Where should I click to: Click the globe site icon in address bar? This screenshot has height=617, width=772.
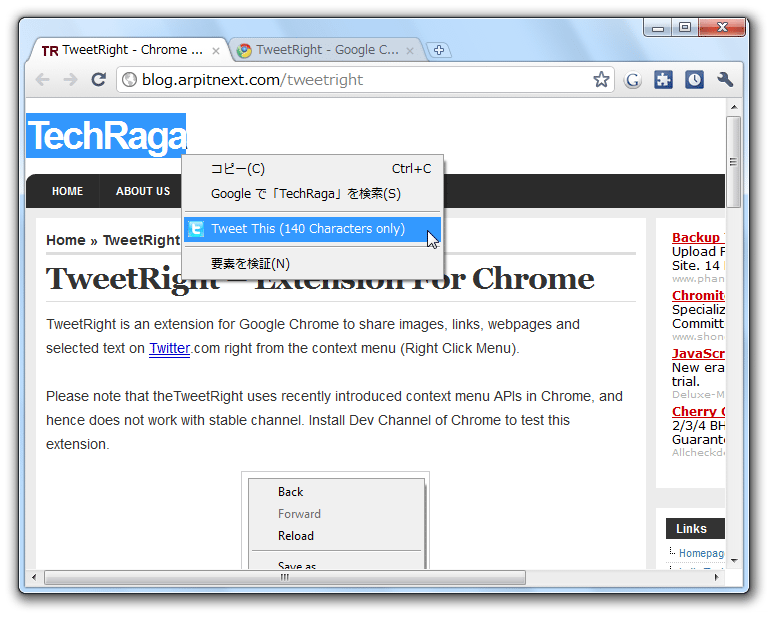click(x=129, y=79)
